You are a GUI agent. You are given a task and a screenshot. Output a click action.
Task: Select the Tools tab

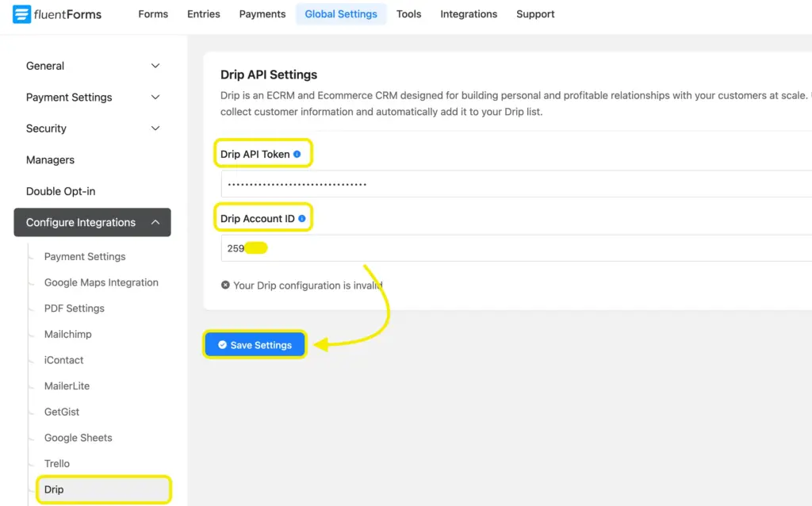coord(408,13)
